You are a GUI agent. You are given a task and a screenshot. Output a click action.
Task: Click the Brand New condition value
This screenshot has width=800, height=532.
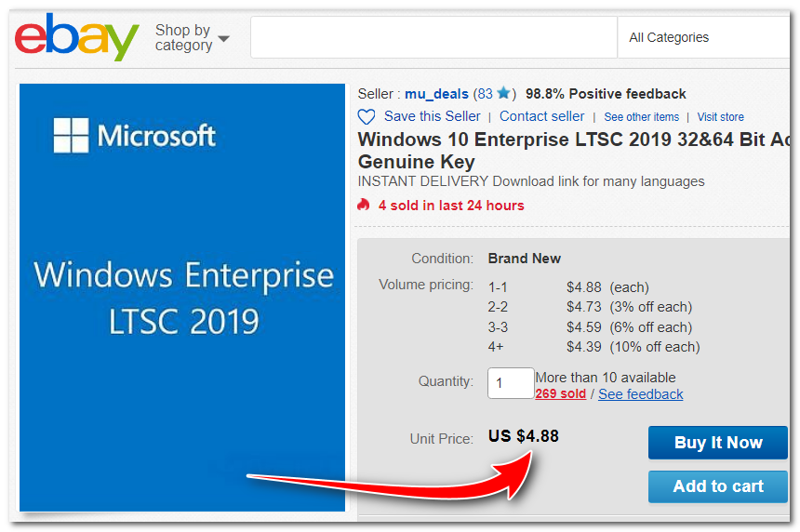click(524, 259)
